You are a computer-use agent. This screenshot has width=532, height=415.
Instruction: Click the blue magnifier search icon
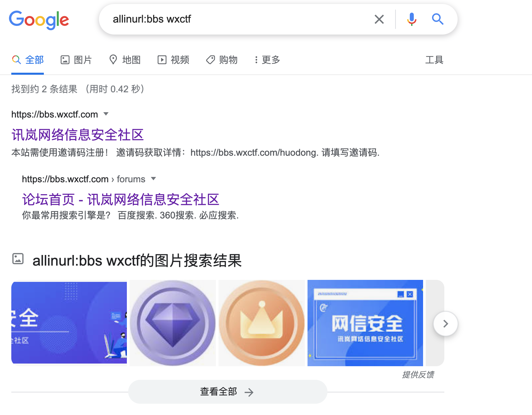(437, 19)
